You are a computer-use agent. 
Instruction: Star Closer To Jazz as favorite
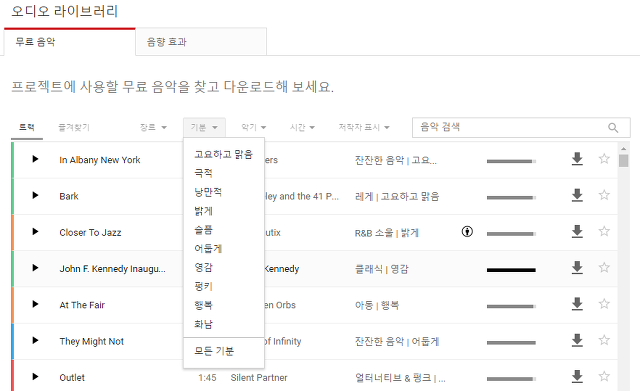[604, 231]
